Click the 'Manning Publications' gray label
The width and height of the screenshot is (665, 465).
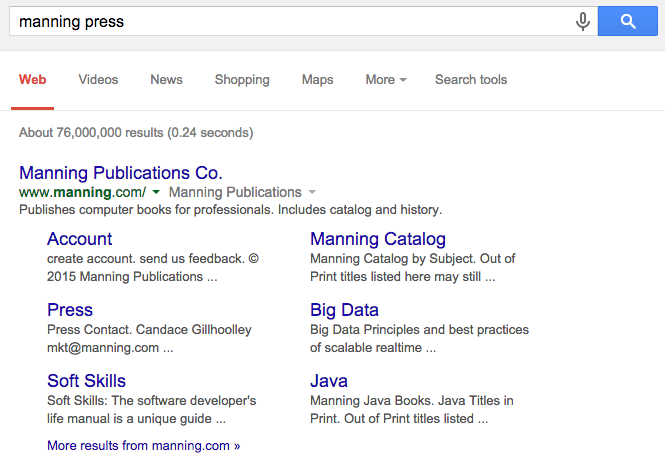235,192
